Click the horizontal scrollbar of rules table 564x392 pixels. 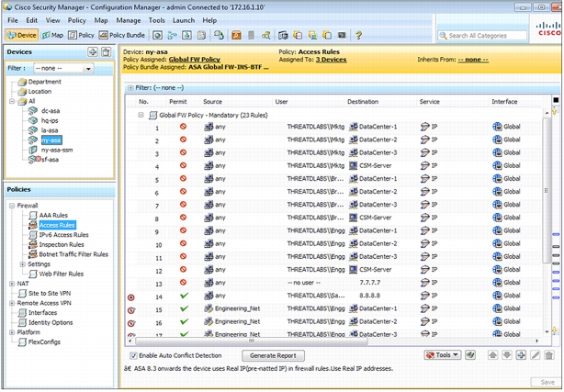(252, 341)
